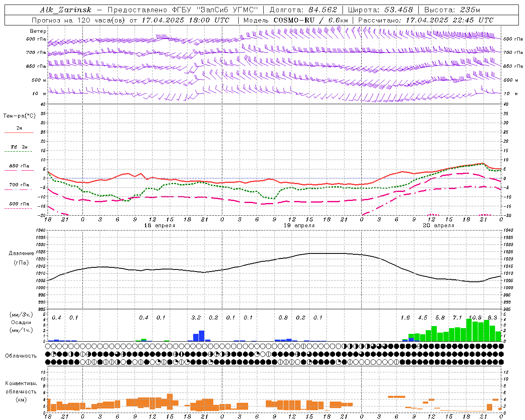Select the 5.8 precipitation total value

[x=440, y=317]
